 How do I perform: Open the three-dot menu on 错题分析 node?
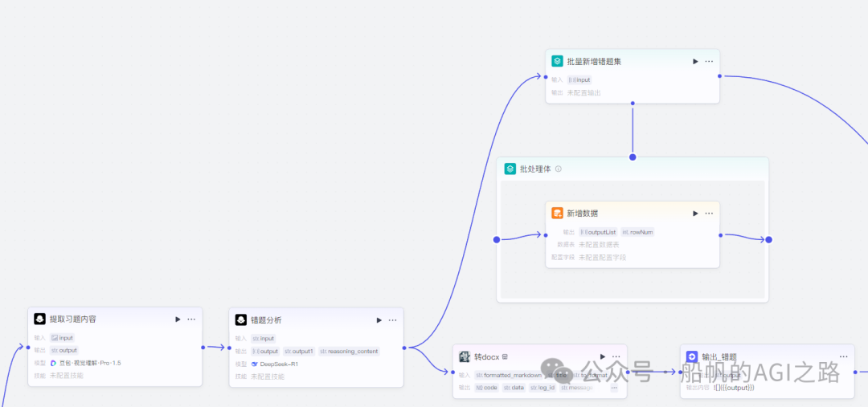pos(392,319)
